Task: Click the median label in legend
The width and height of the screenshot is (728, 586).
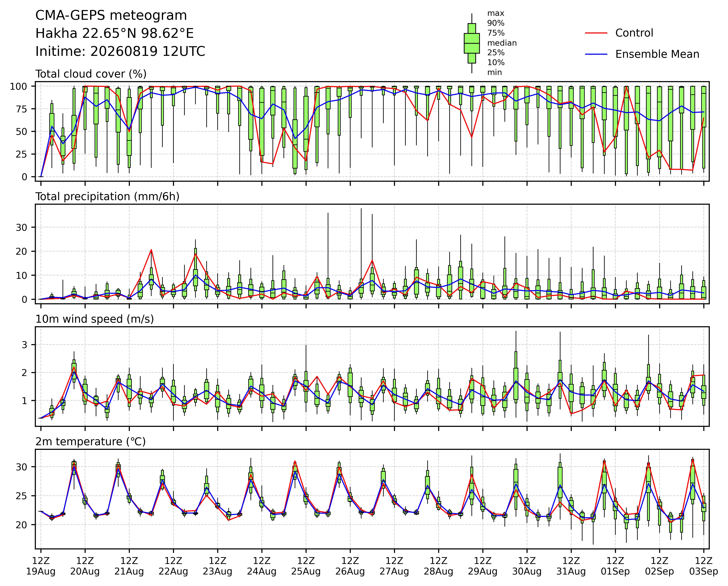Action: click(x=502, y=43)
